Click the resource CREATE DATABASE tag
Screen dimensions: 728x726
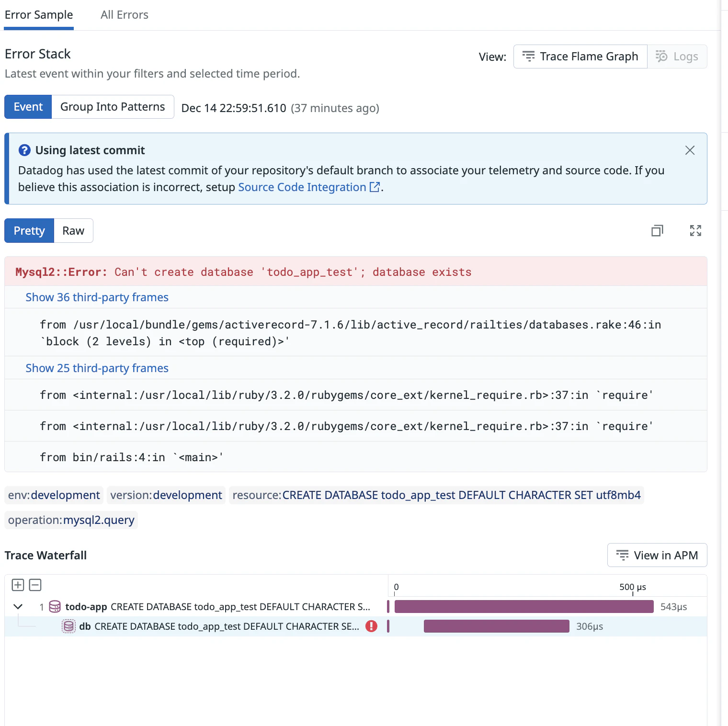pyautogui.click(x=436, y=495)
